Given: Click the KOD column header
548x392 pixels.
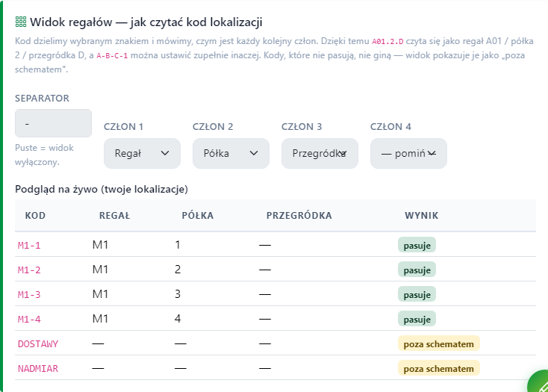Looking at the screenshot, I should tap(35, 216).
